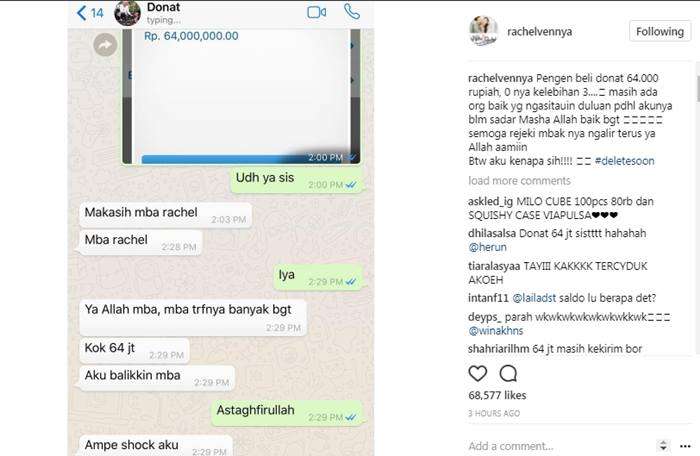Open the @lailadst mention link
This screenshot has width=700, height=456.
pyautogui.click(x=534, y=298)
